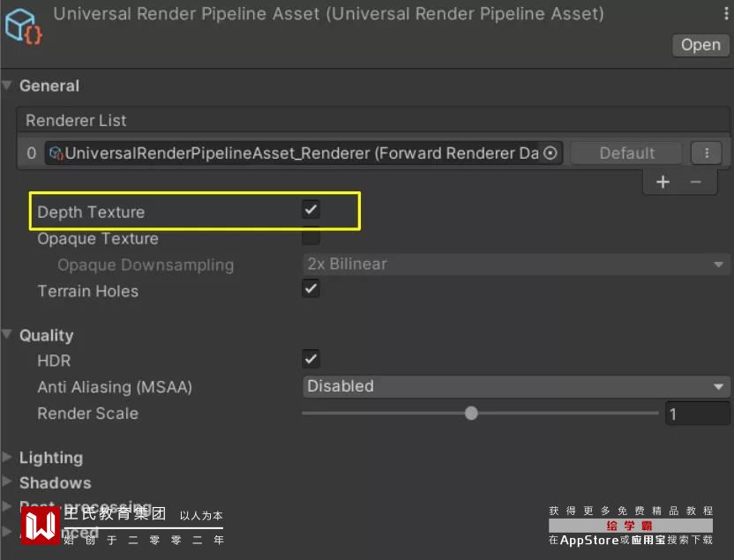Screen dimensions: 734x560
Task: Toggle the Depth Texture checkbox
Action: [311, 210]
